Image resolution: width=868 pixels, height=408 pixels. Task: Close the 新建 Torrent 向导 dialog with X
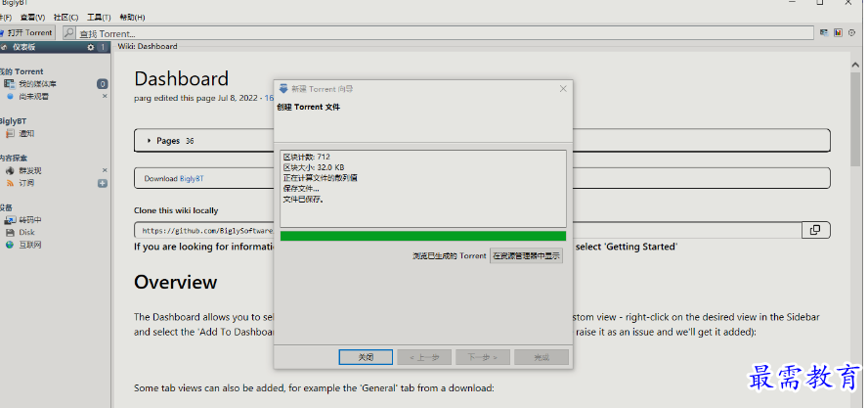tap(563, 89)
